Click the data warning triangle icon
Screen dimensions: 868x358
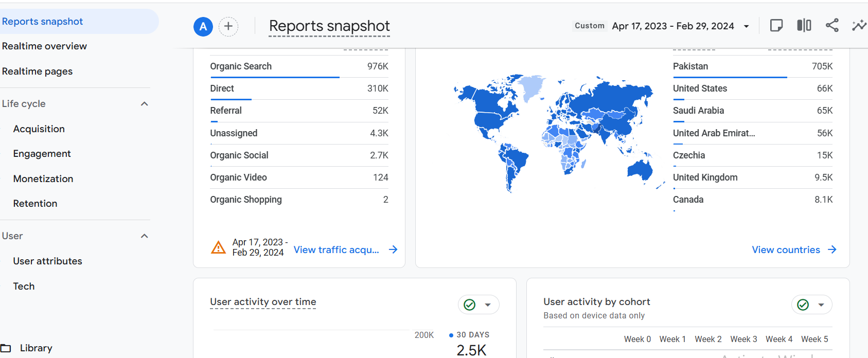pos(219,247)
